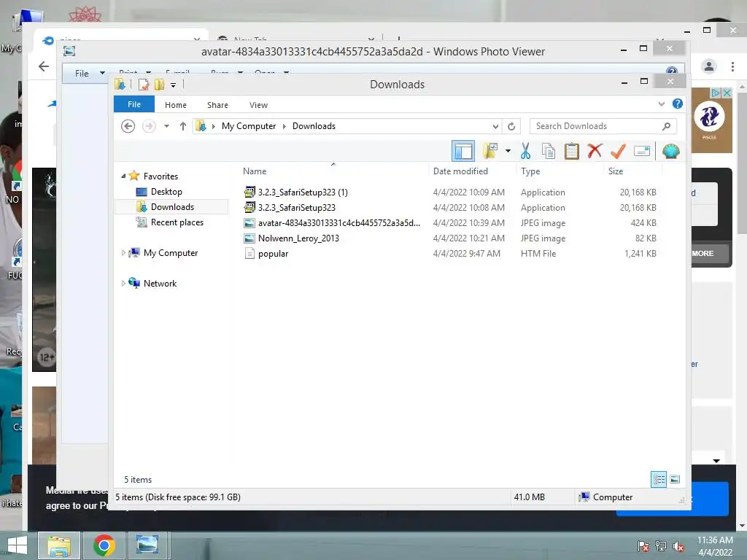Select Downloads under Favorites
This screenshot has width=747, height=560.
(x=172, y=206)
